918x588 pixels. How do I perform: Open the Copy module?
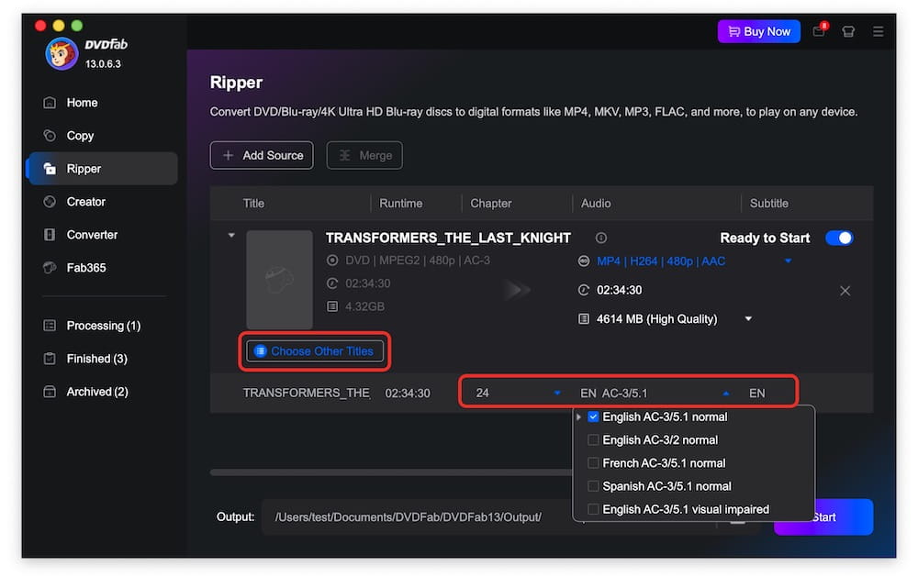tap(80, 136)
